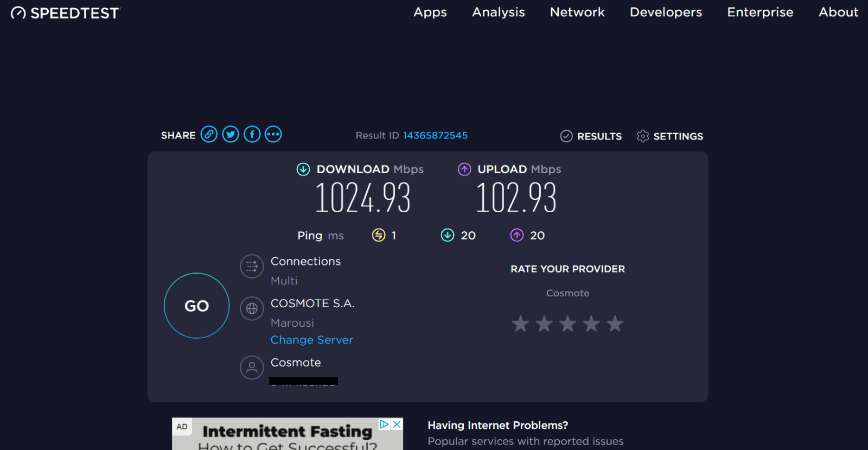Open the Analysis menu
868x450 pixels.
point(499,12)
